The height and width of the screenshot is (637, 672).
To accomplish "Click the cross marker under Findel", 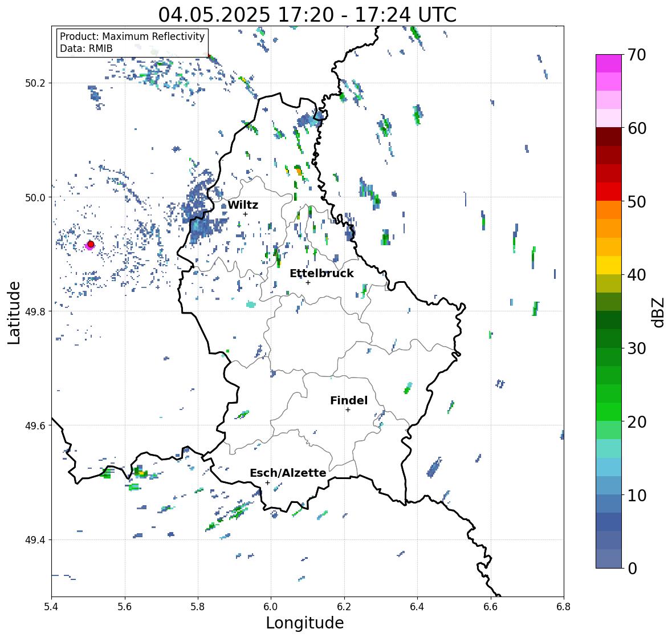I will (348, 410).
